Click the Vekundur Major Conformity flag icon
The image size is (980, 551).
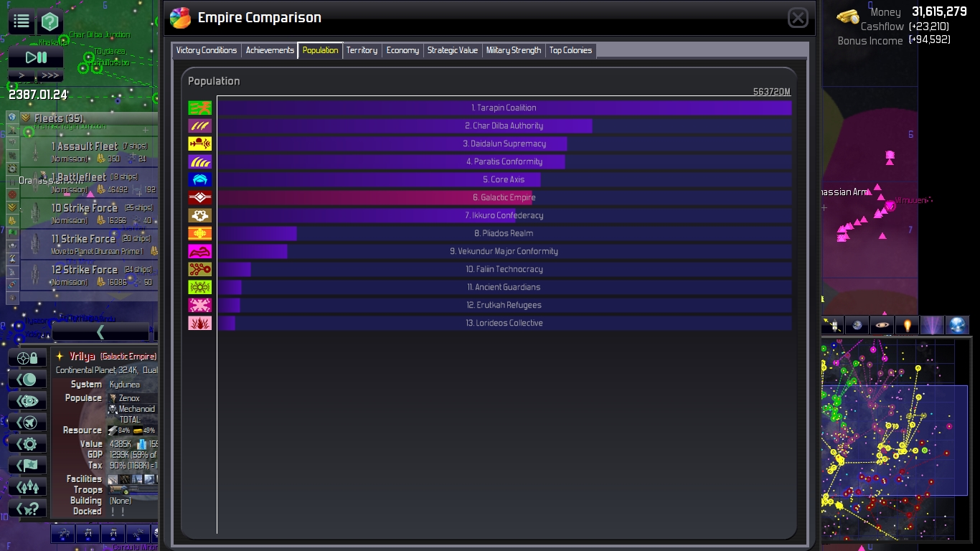pyautogui.click(x=200, y=251)
